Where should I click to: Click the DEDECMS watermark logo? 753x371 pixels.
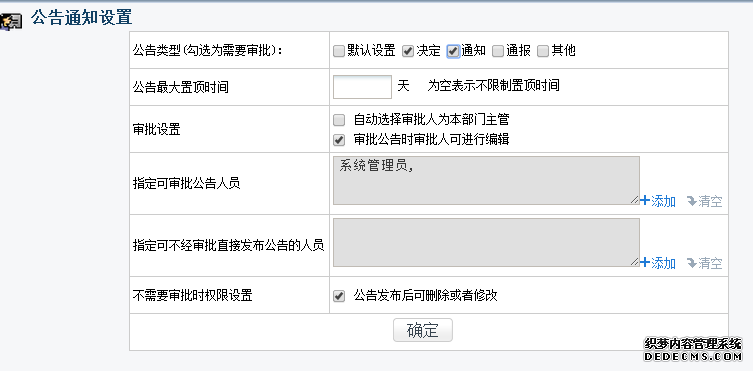tap(693, 350)
